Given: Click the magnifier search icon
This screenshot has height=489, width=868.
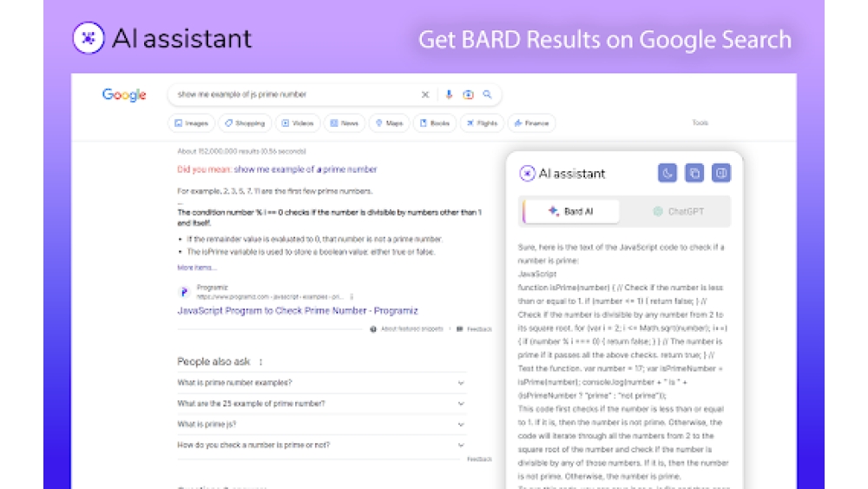Looking at the screenshot, I should click(487, 95).
